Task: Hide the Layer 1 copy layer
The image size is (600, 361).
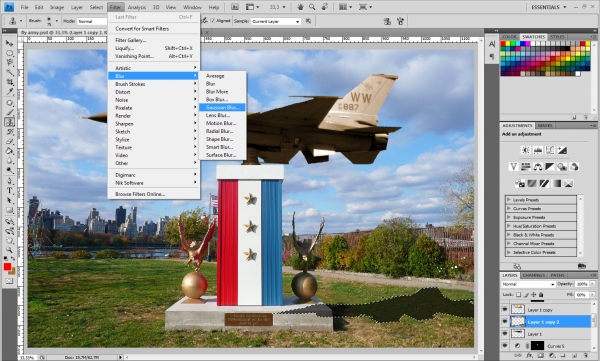Action: tap(505, 309)
